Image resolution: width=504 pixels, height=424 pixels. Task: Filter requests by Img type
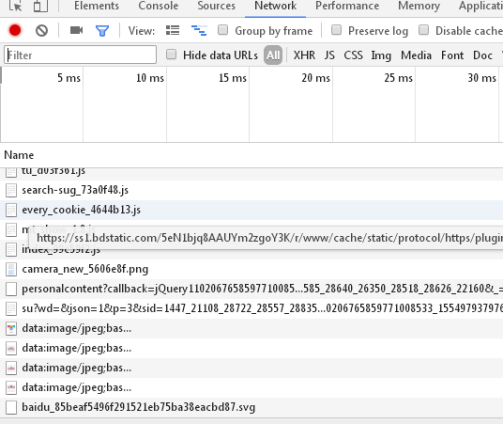pyautogui.click(x=381, y=55)
